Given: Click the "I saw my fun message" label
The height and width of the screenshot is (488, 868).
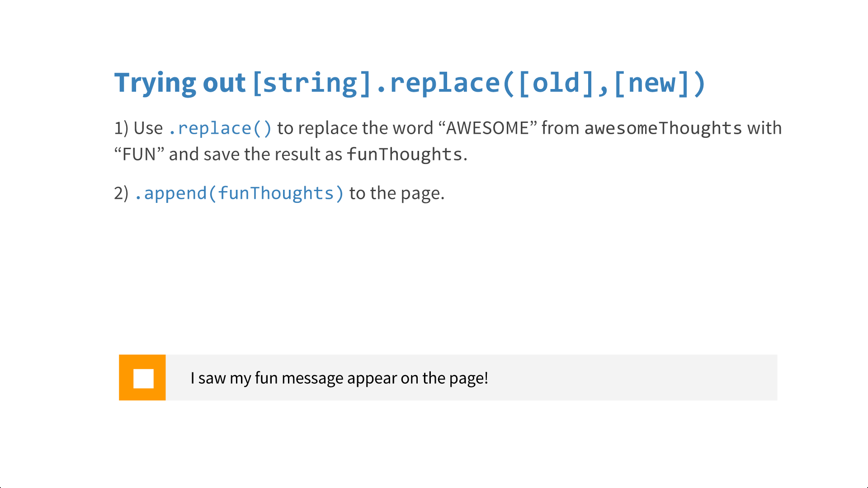Looking at the screenshot, I should coord(339,378).
